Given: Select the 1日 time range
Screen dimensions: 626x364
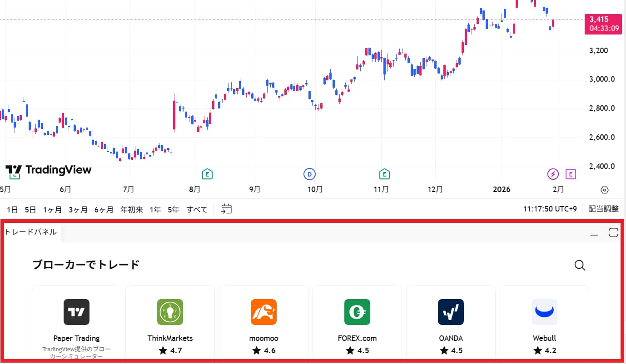Looking at the screenshot, I should coord(12,209).
